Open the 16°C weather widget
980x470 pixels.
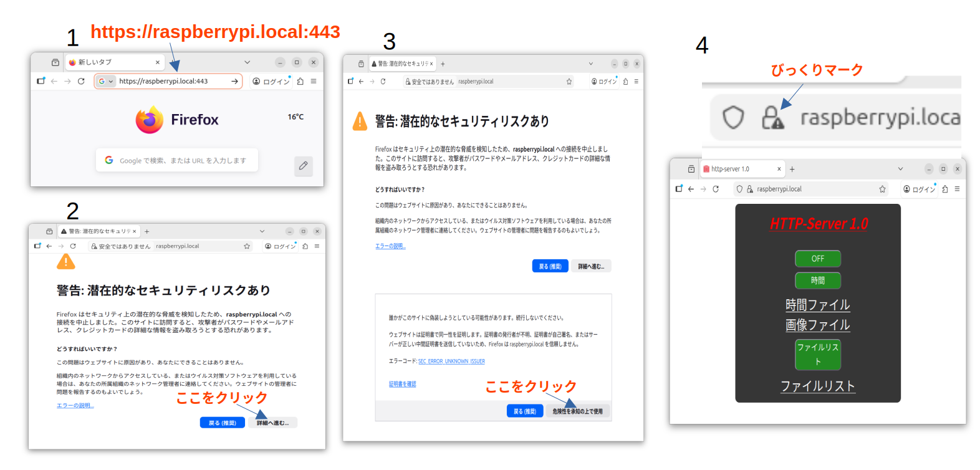295,117
